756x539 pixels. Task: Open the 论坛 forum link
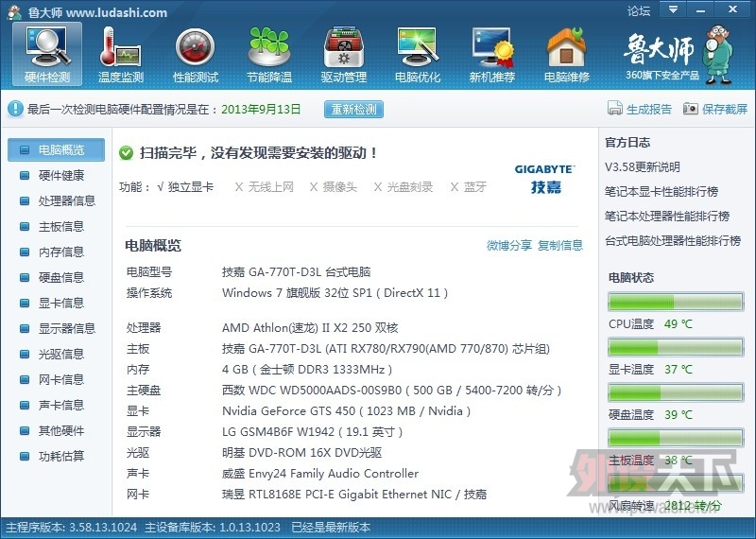click(639, 10)
